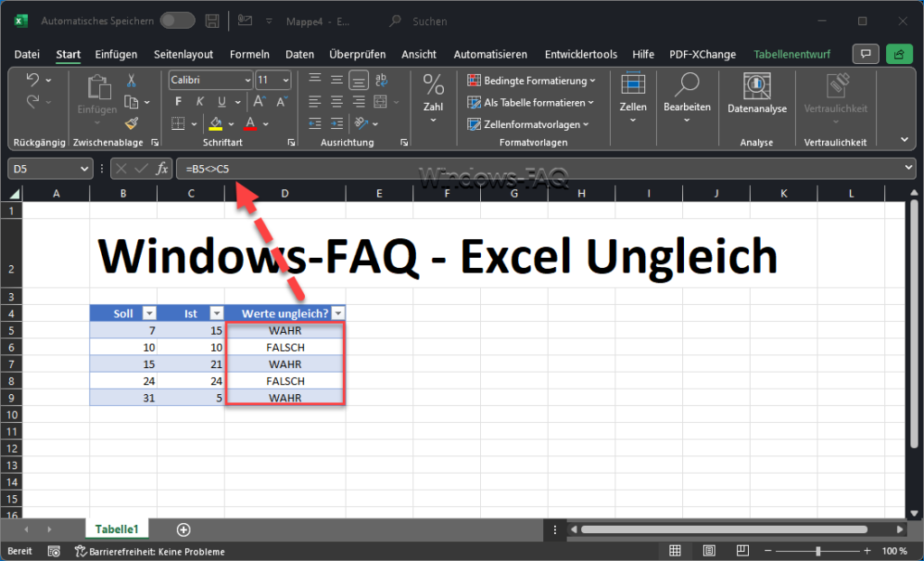Switch to Daten tab
This screenshot has height=561, width=924.
click(x=300, y=54)
